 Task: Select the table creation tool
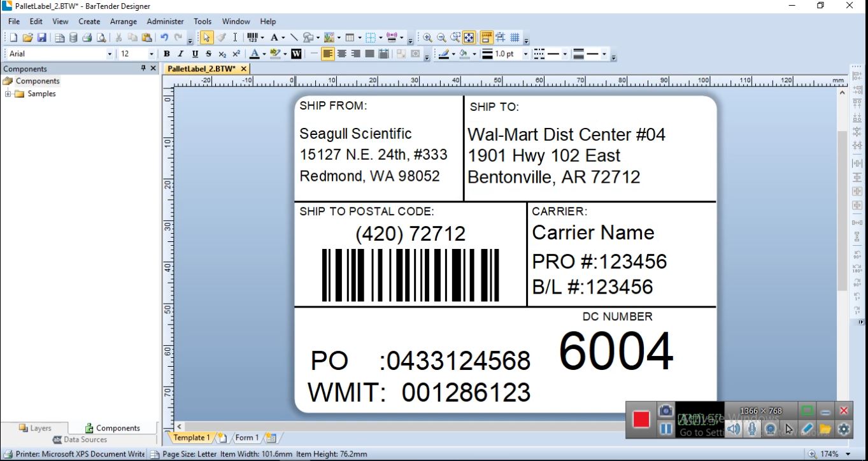(x=350, y=38)
